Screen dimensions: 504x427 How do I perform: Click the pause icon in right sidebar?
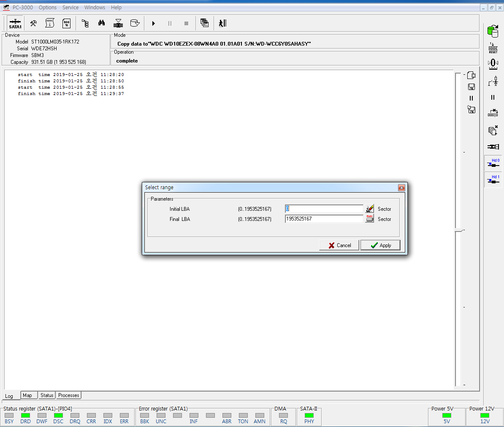click(493, 98)
